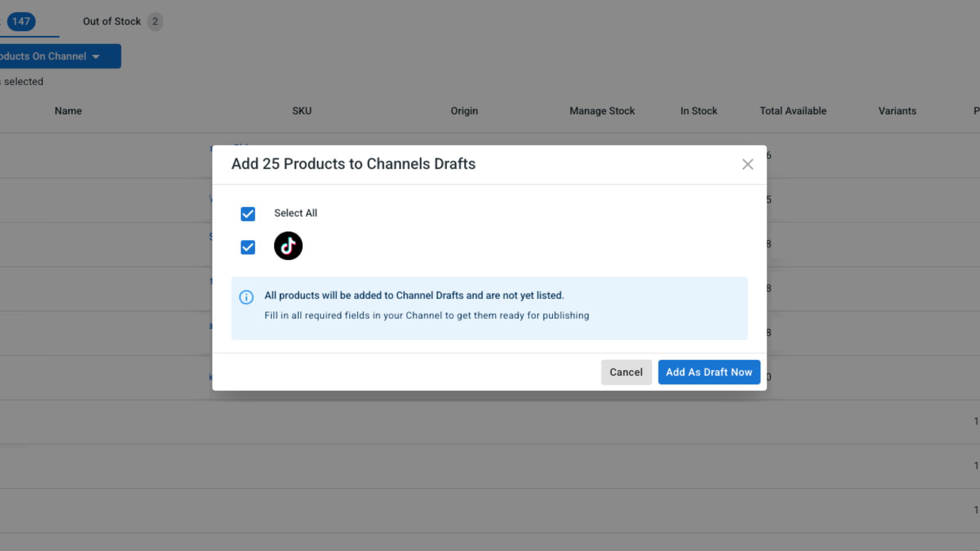Click the line 'All products will be added to Channel Drafts'
980x551 pixels.
pos(414,295)
